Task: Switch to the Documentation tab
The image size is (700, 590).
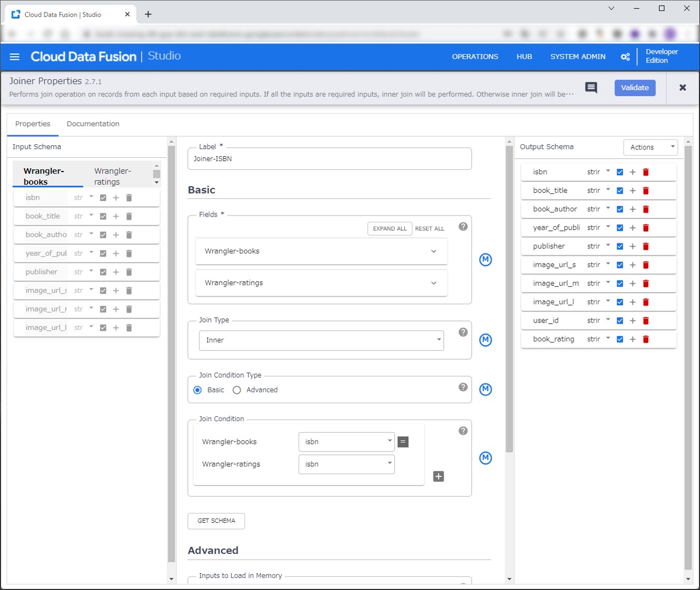Action: [93, 124]
